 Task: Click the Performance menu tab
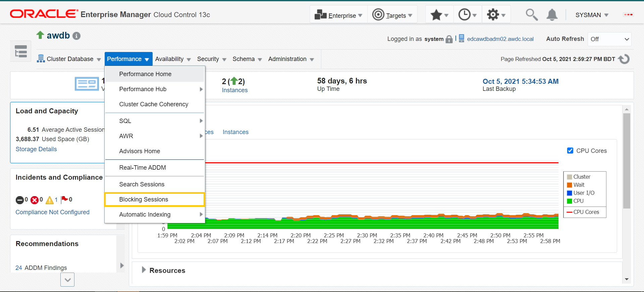(128, 59)
